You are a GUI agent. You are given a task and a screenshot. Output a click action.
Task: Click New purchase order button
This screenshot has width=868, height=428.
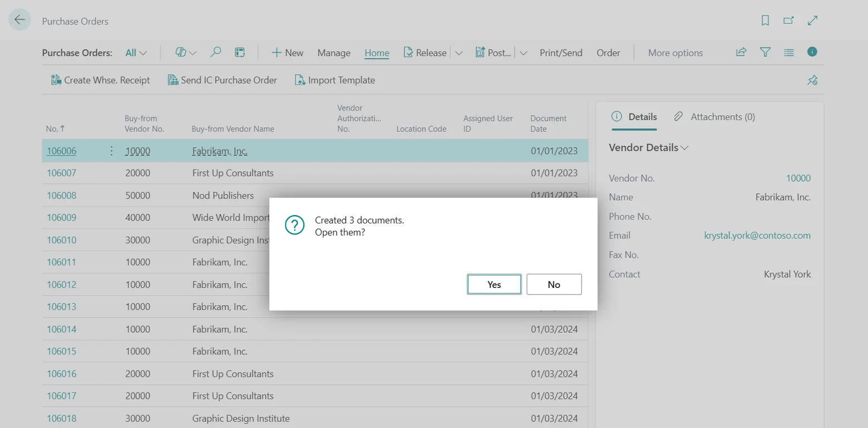click(287, 53)
